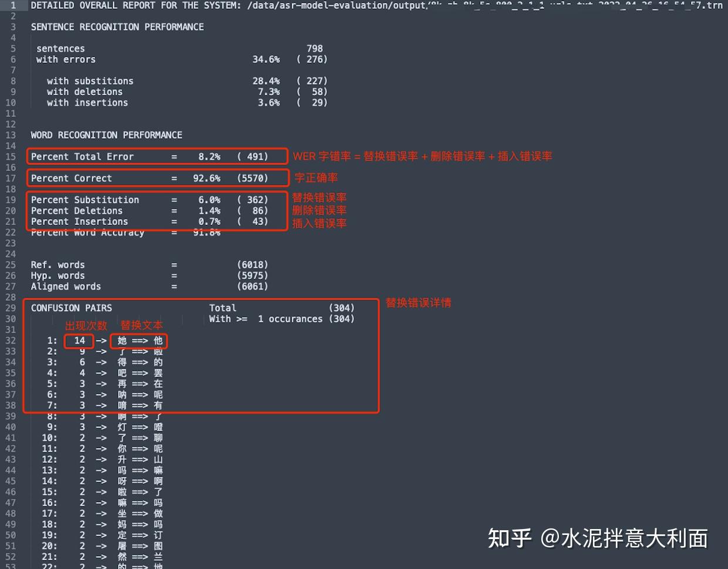Viewport: 728px width, 569px height.
Task: Select the SENTENCE RECOGNITION PERFORMANCE heading
Action: (x=117, y=26)
